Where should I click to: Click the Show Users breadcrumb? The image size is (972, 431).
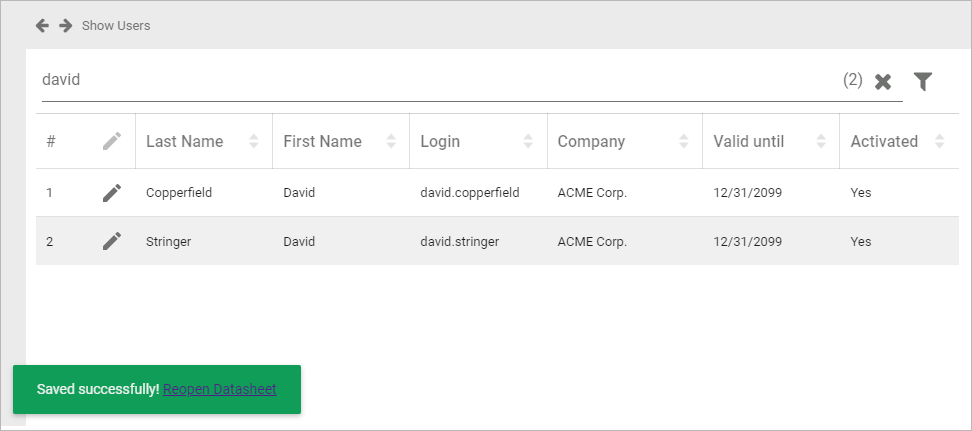click(116, 25)
